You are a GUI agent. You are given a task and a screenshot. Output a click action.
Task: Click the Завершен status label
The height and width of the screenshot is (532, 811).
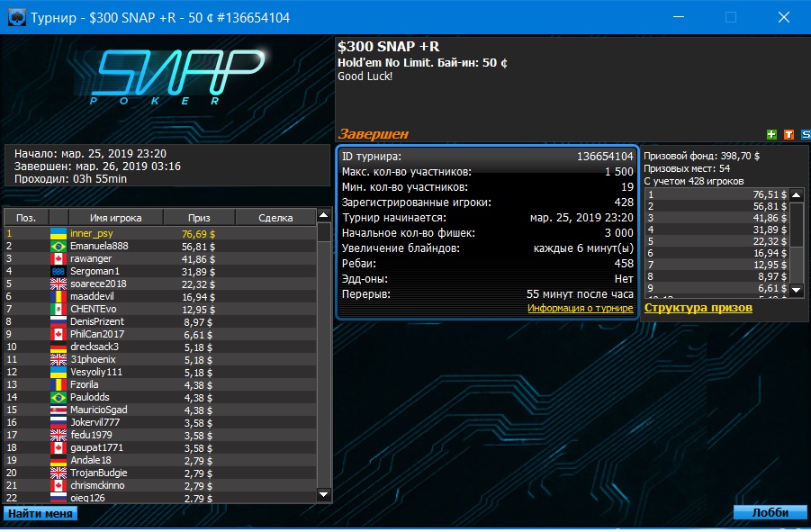pyautogui.click(x=373, y=134)
